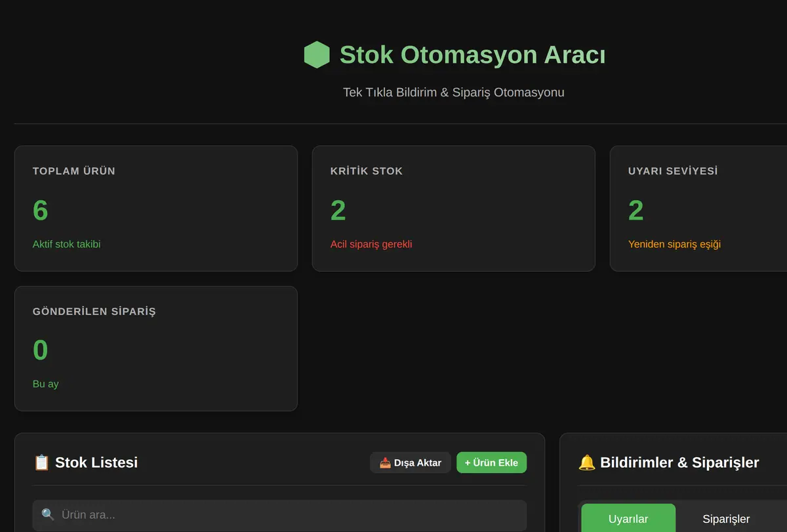Click the Stok Otomasyon Aracı title
This screenshot has width=787, height=532.
(472, 54)
